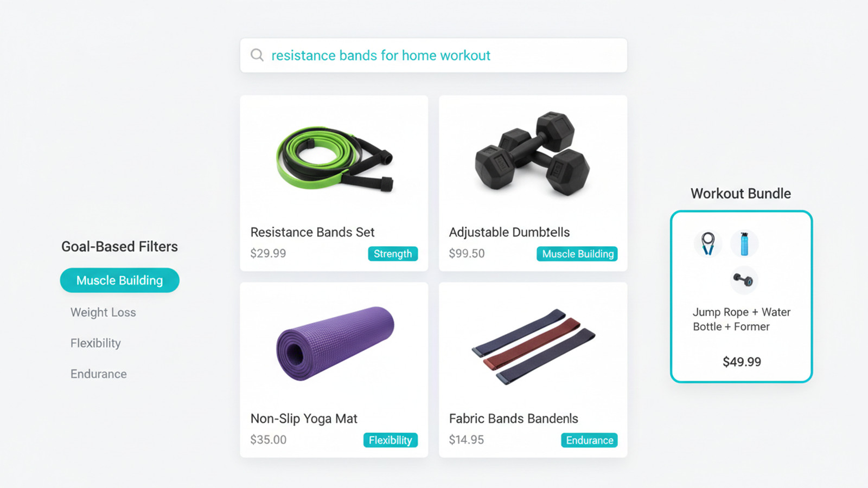Image resolution: width=868 pixels, height=488 pixels.
Task: Focus the resistance bands search field
Action: click(433, 55)
